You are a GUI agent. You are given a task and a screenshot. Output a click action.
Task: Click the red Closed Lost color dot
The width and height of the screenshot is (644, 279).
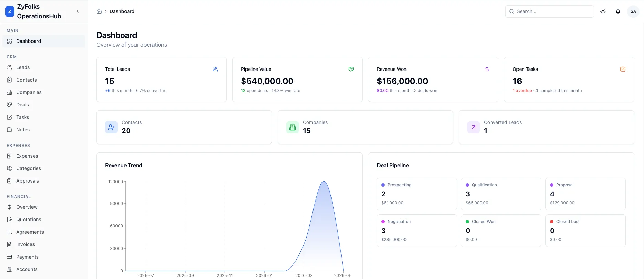coord(552,222)
